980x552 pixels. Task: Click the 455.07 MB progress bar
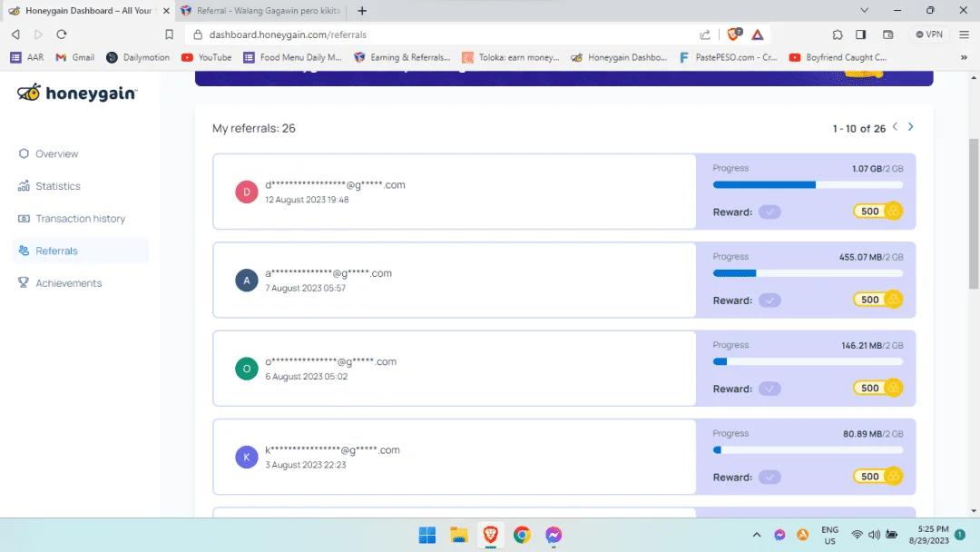(808, 273)
